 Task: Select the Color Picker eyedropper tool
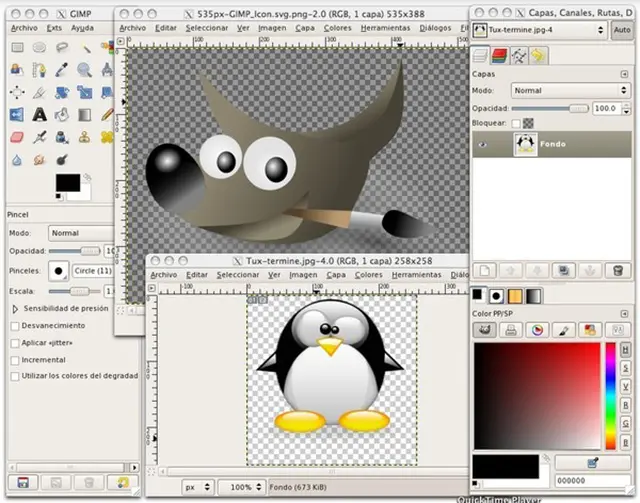61,69
